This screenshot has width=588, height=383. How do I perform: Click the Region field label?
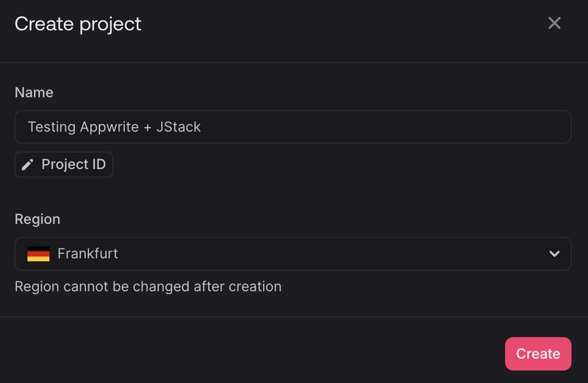coord(37,219)
